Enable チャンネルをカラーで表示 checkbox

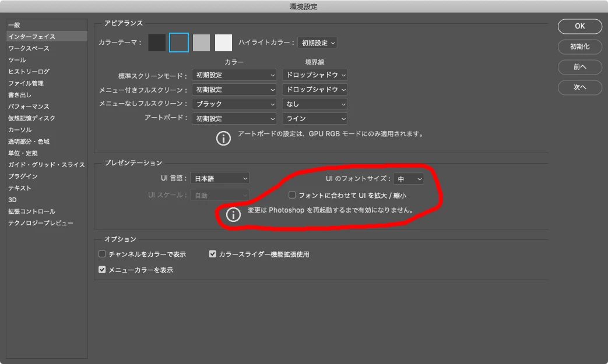102,254
